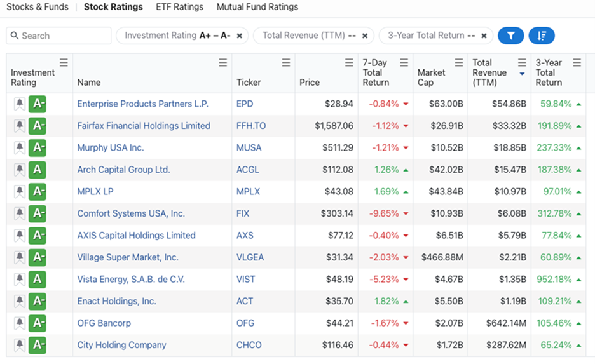Click A rating badge for Vista Energy
Screen dimensions: 595x364
[x=37, y=280]
